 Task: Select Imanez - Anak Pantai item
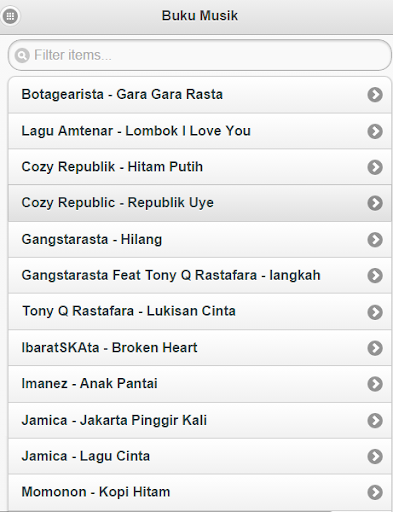[200, 384]
